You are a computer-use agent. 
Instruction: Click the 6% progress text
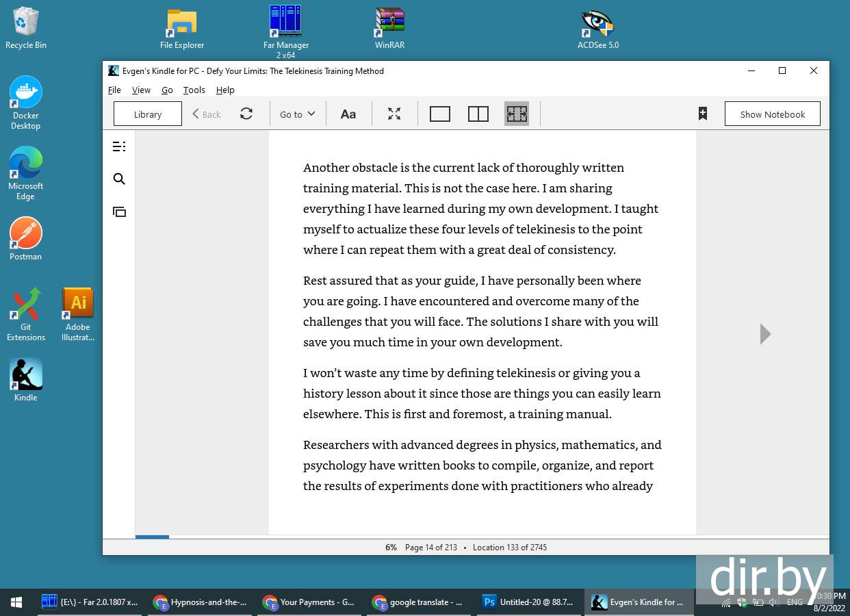pyautogui.click(x=391, y=548)
